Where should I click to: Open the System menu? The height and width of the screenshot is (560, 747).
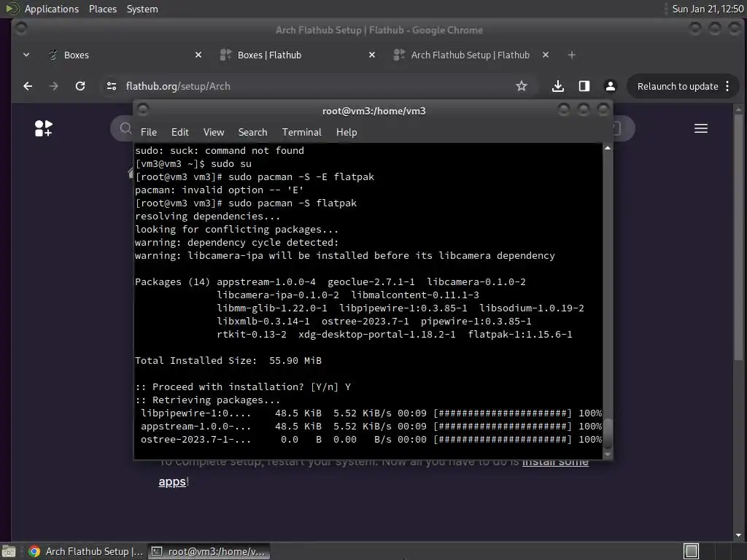click(x=142, y=9)
